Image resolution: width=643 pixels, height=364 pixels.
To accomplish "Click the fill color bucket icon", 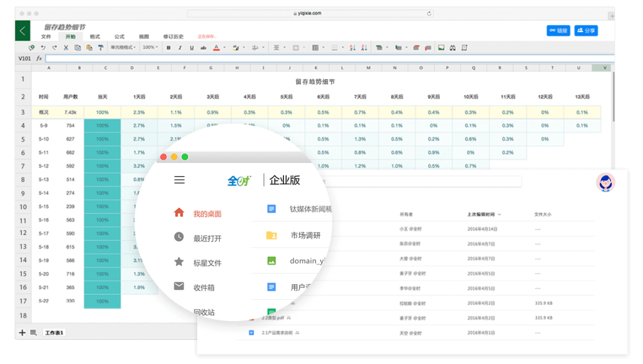I will tap(236, 48).
